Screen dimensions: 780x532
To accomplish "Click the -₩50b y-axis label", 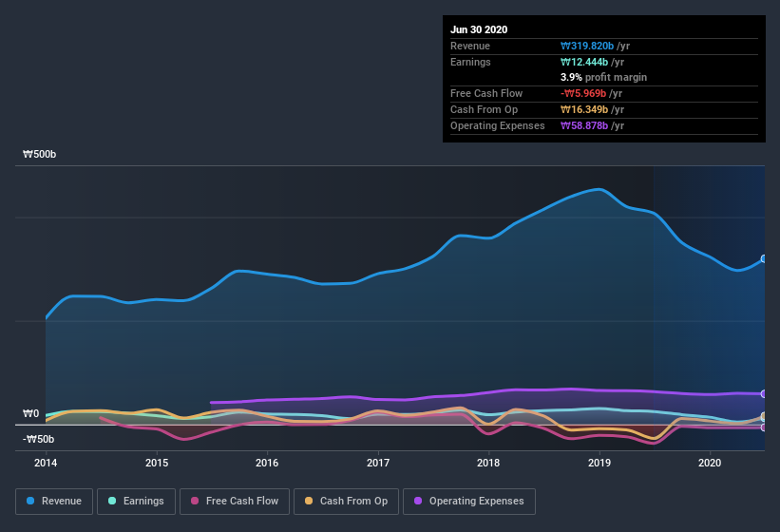I will (39, 439).
